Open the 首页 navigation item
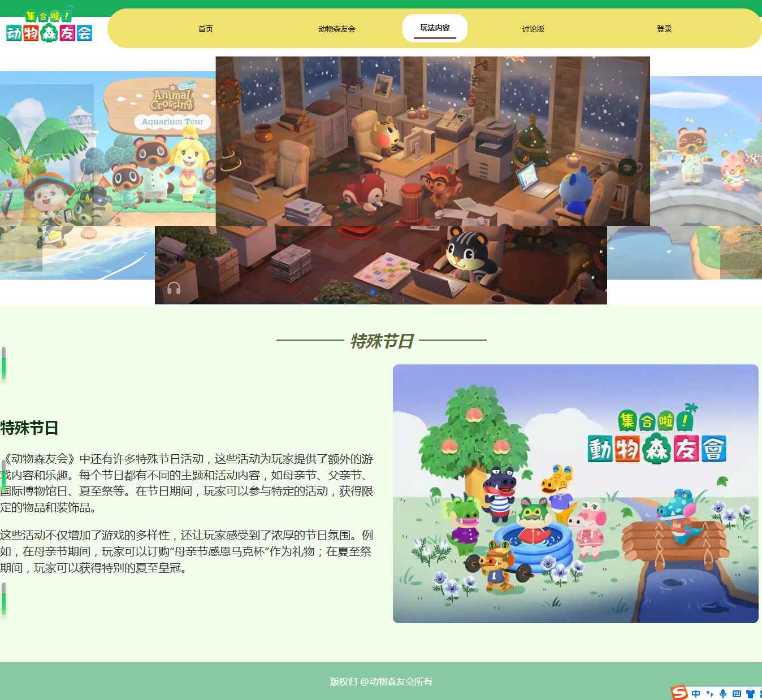The width and height of the screenshot is (762, 700). pyautogui.click(x=206, y=29)
